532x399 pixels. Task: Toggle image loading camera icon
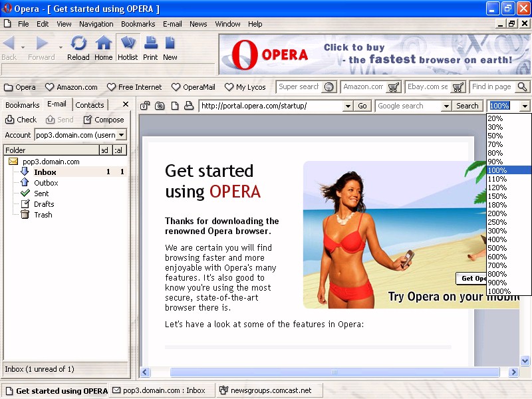pos(160,106)
